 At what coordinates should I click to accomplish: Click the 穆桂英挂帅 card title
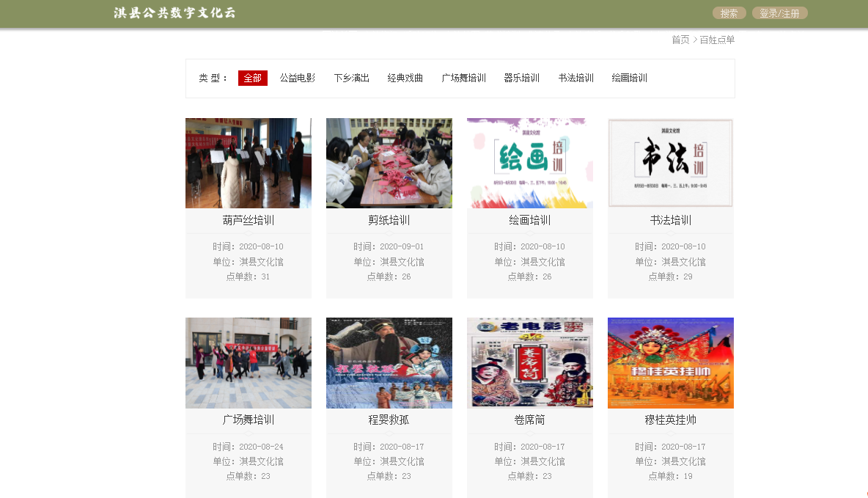(670, 420)
